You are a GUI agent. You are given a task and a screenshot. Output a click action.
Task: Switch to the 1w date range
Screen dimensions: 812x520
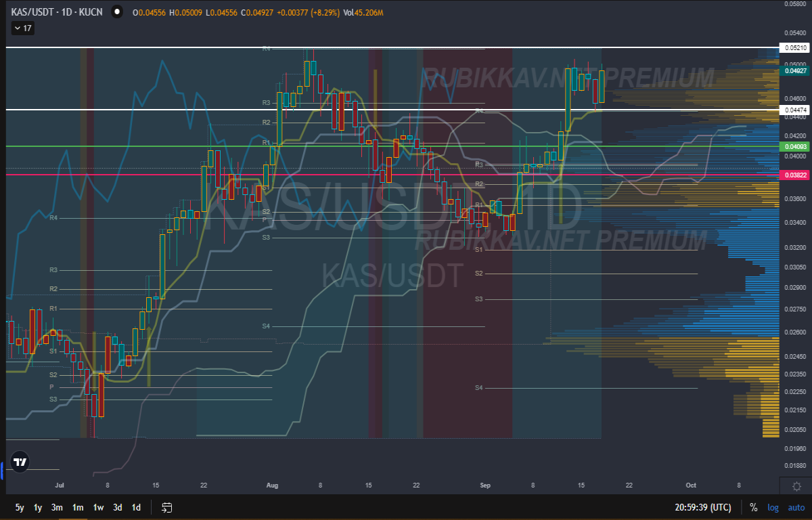click(98, 507)
